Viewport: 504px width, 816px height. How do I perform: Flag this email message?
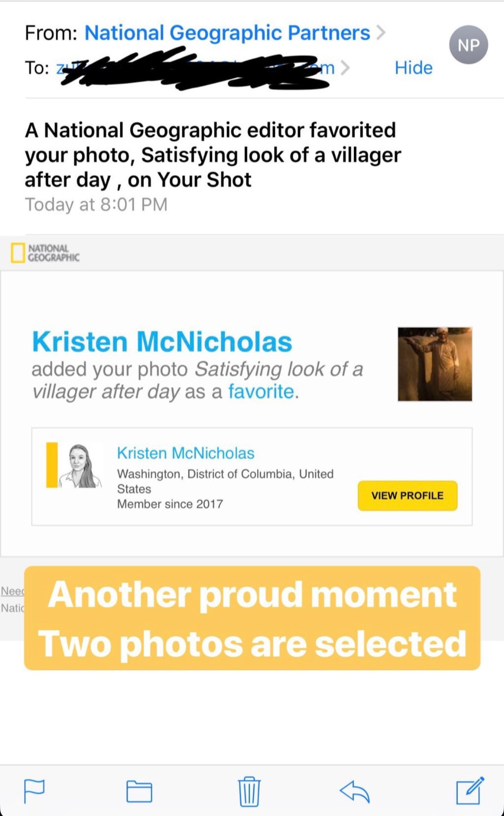point(34,791)
